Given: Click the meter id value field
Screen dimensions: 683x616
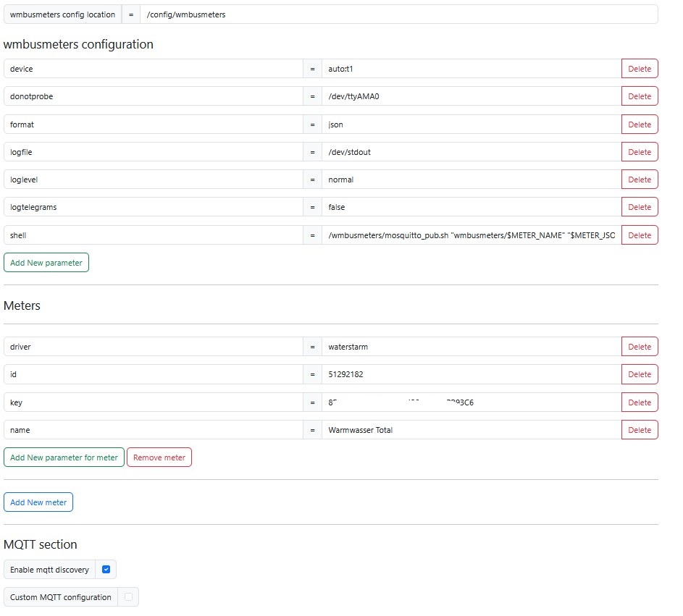Looking at the screenshot, I should pyautogui.click(x=471, y=374).
